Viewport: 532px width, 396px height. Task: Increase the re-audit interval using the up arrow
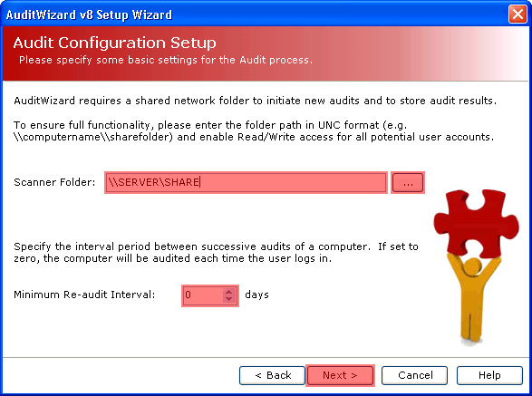(x=229, y=292)
